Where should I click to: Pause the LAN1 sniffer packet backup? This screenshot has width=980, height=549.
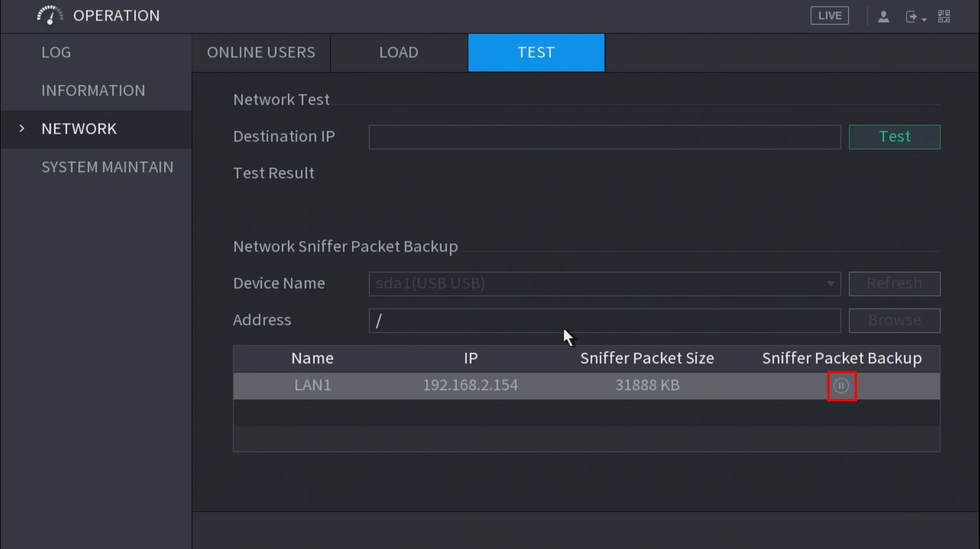click(841, 386)
